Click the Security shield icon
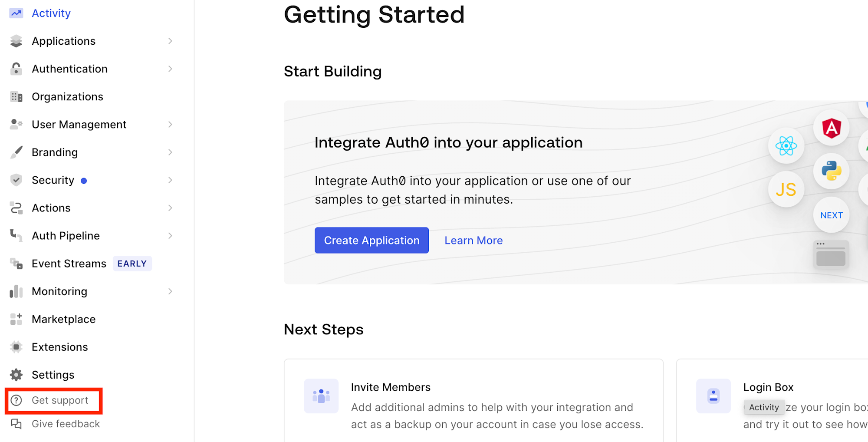The width and height of the screenshot is (868, 442). pos(16,180)
